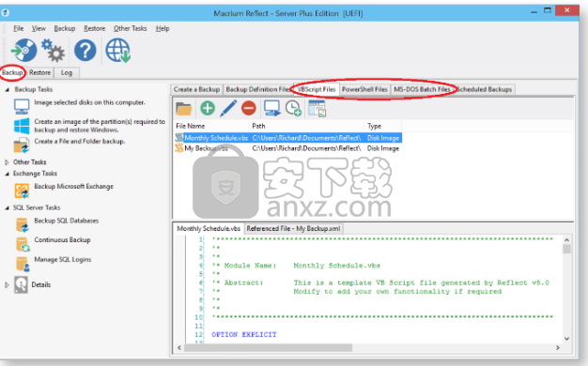Click the Continuous Backup database icon

[23, 244]
